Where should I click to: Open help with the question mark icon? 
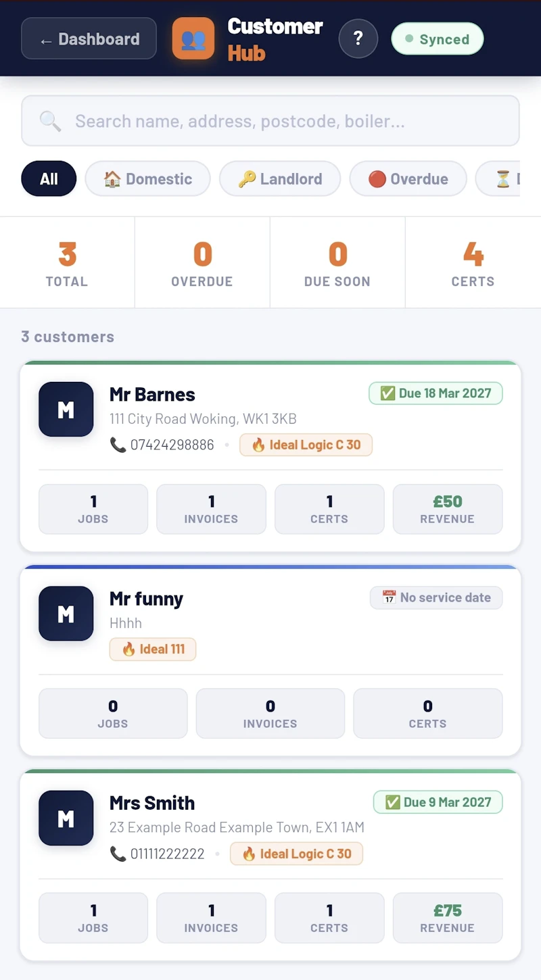tap(358, 39)
